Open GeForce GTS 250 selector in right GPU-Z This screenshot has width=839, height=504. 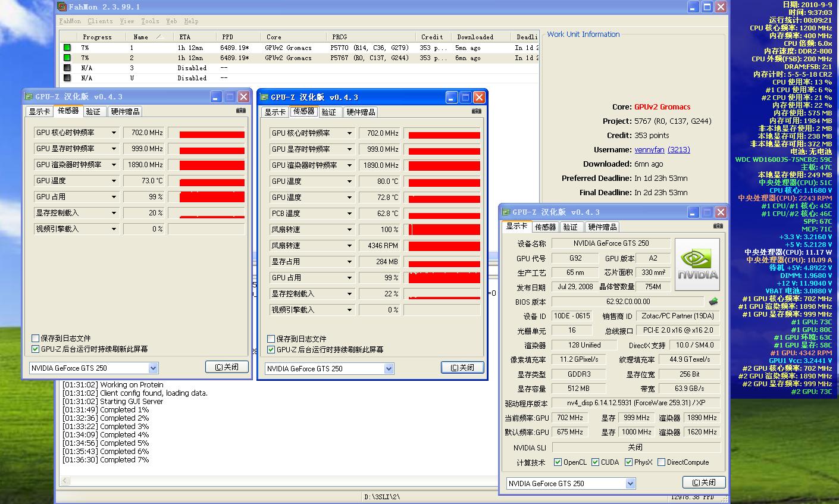pyautogui.click(x=630, y=484)
